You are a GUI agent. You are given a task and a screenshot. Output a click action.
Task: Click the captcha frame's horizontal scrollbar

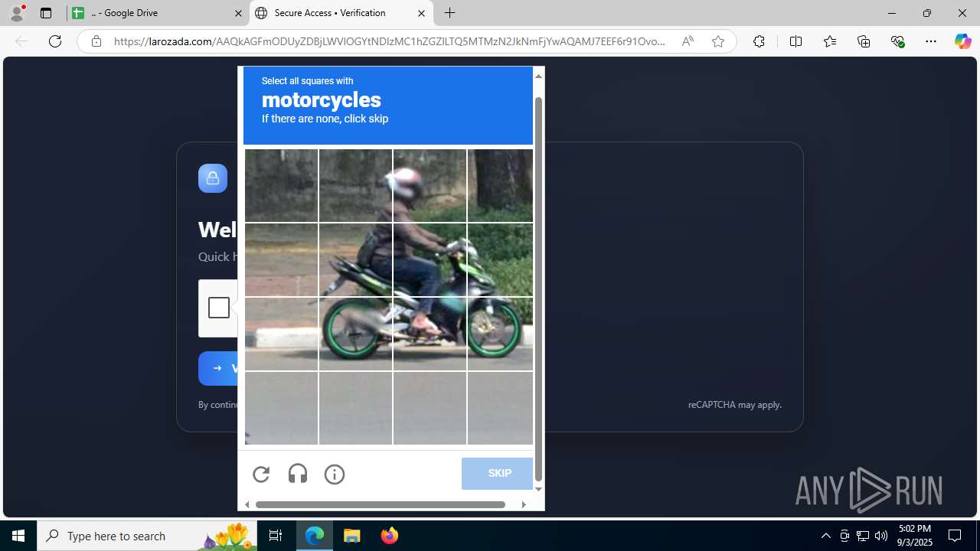pyautogui.click(x=381, y=504)
